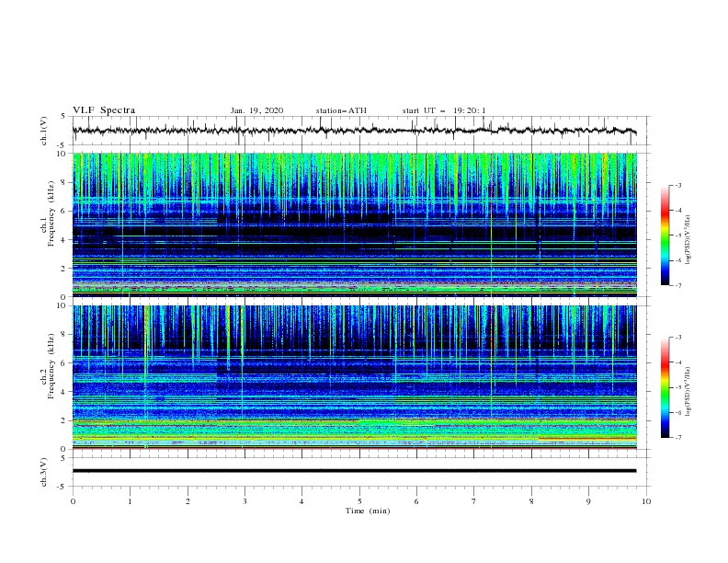Select the "Jan. 19, 2020" date text
This screenshot has width=728, height=563.
click(x=256, y=110)
